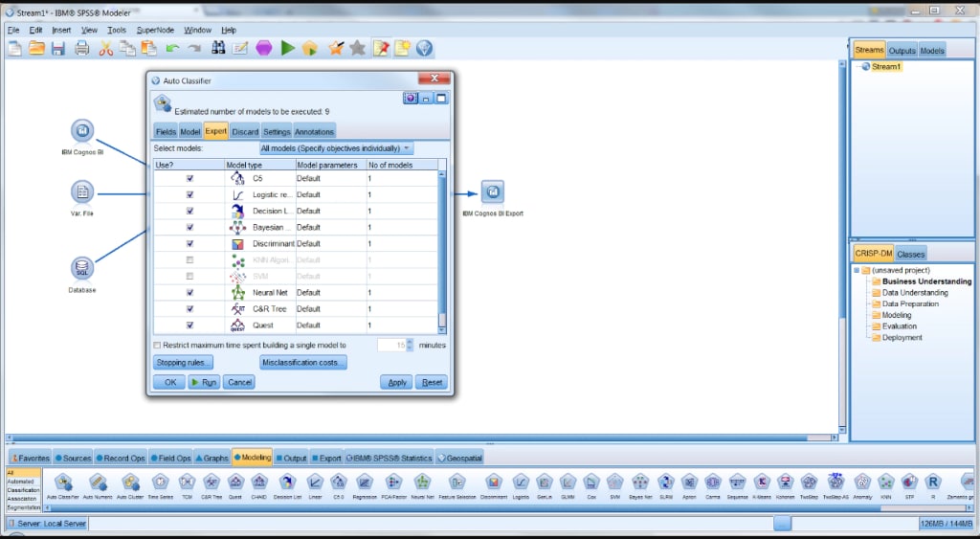The width and height of the screenshot is (980, 539).
Task: Enable restrict maximum time per model checkbox
Action: 158,346
